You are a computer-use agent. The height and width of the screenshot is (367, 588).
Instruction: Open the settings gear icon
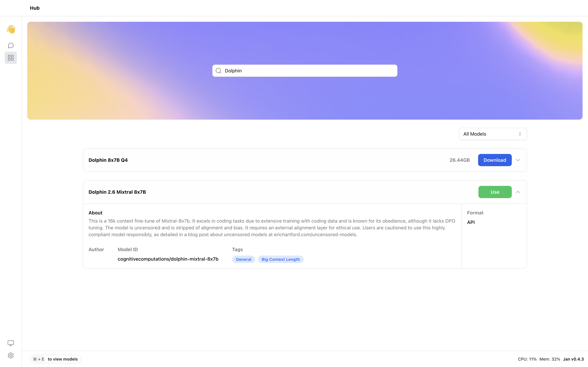coord(11,355)
